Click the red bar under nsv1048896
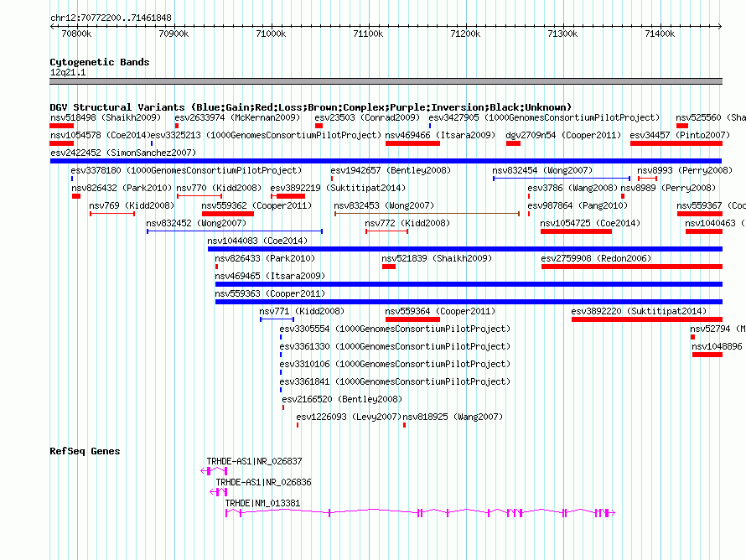 (x=707, y=355)
